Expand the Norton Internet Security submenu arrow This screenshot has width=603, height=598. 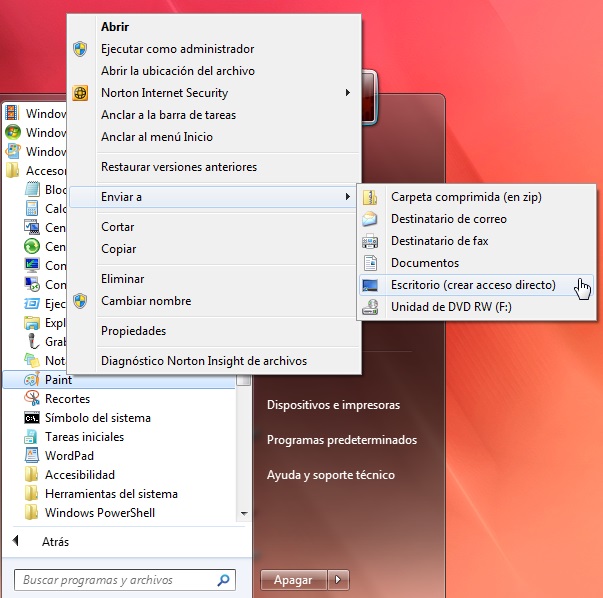pyautogui.click(x=348, y=93)
